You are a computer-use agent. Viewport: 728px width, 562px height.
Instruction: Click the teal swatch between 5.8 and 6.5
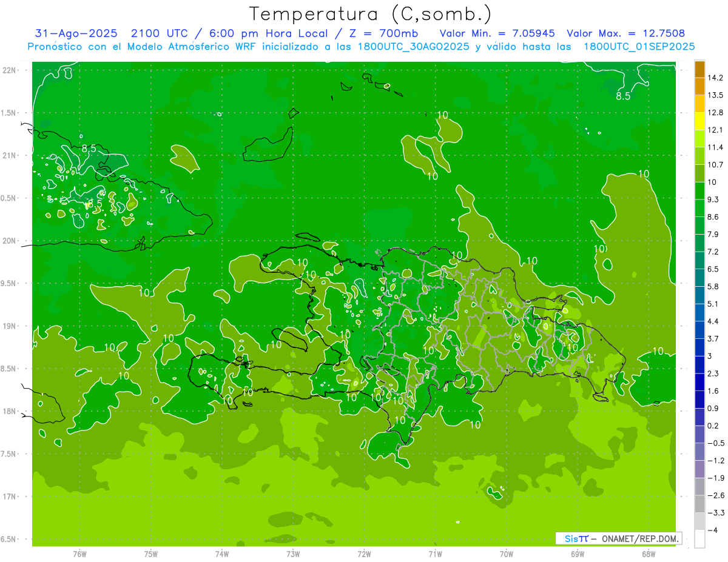tap(699, 278)
